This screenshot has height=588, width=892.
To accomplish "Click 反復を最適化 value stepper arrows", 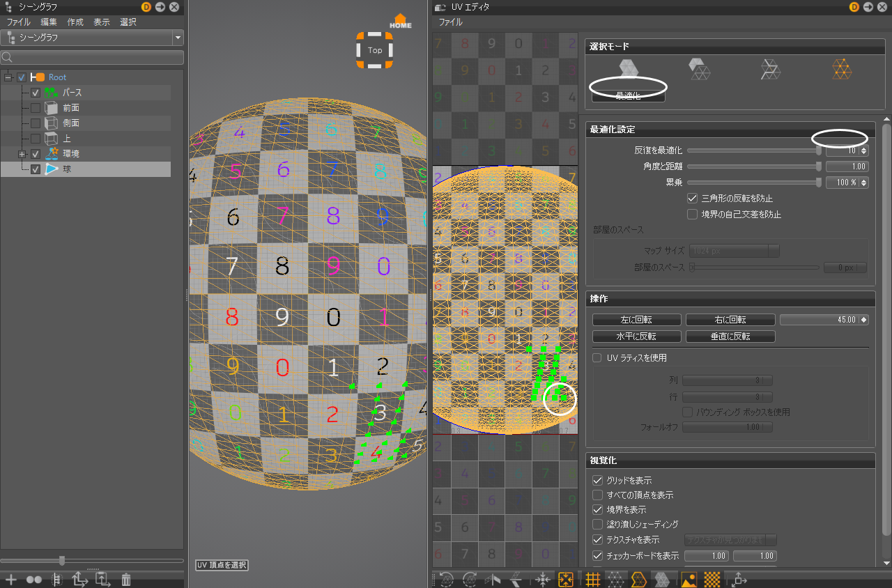I will pyautogui.click(x=865, y=150).
